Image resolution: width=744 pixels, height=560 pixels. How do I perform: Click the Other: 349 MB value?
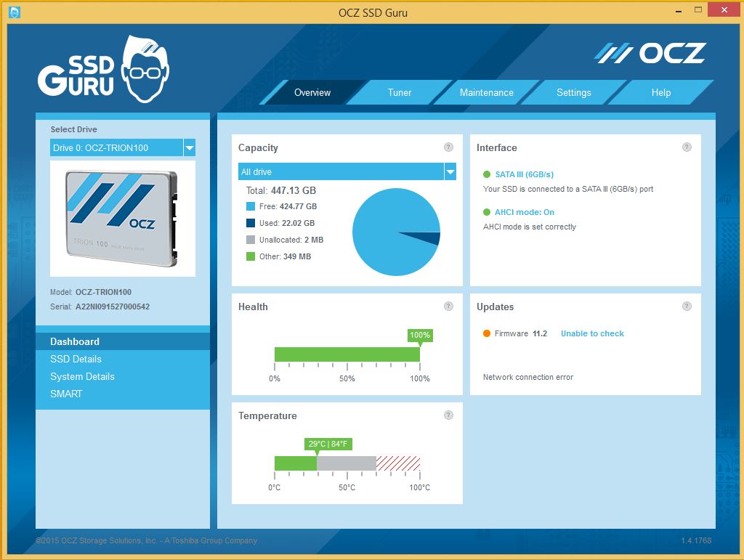tap(285, 256)
